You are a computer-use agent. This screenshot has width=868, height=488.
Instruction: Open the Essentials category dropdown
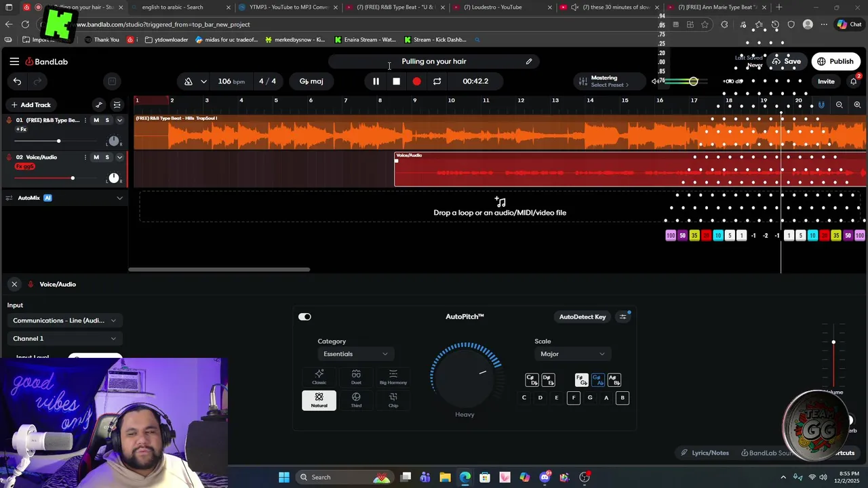[x=355, y=354]
